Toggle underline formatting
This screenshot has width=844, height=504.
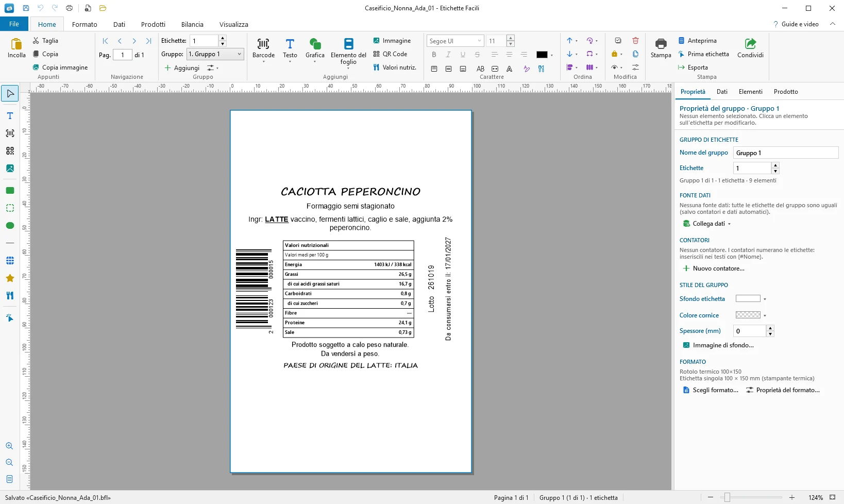(463, 55)
